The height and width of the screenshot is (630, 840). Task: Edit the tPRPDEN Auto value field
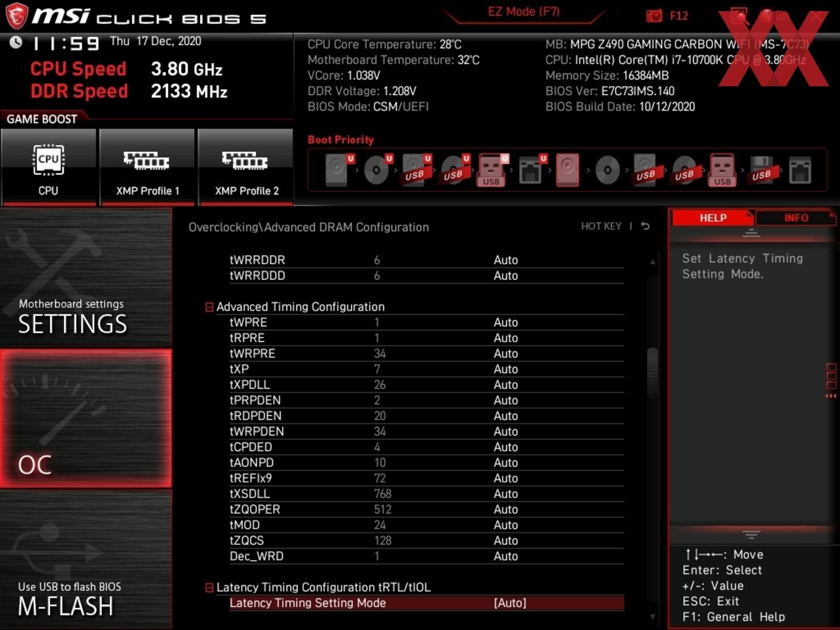[x=506, y=400]
